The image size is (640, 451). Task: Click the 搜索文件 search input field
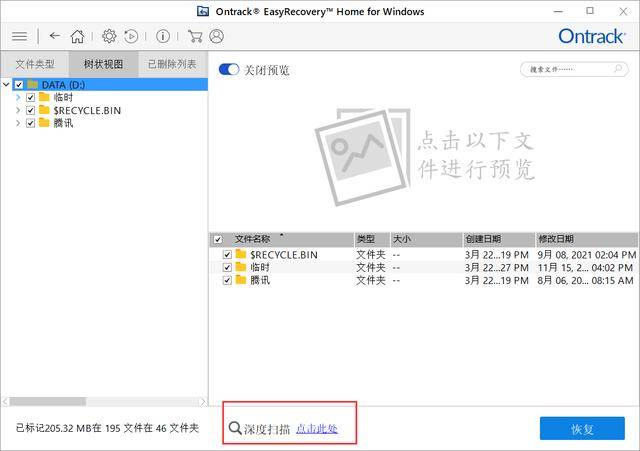tap(573, 69)
